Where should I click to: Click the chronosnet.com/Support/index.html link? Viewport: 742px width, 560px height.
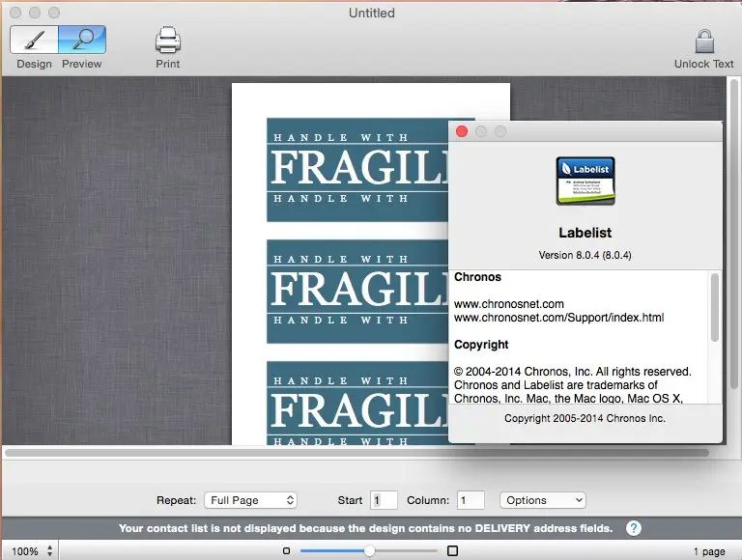[x=558, y=318]
